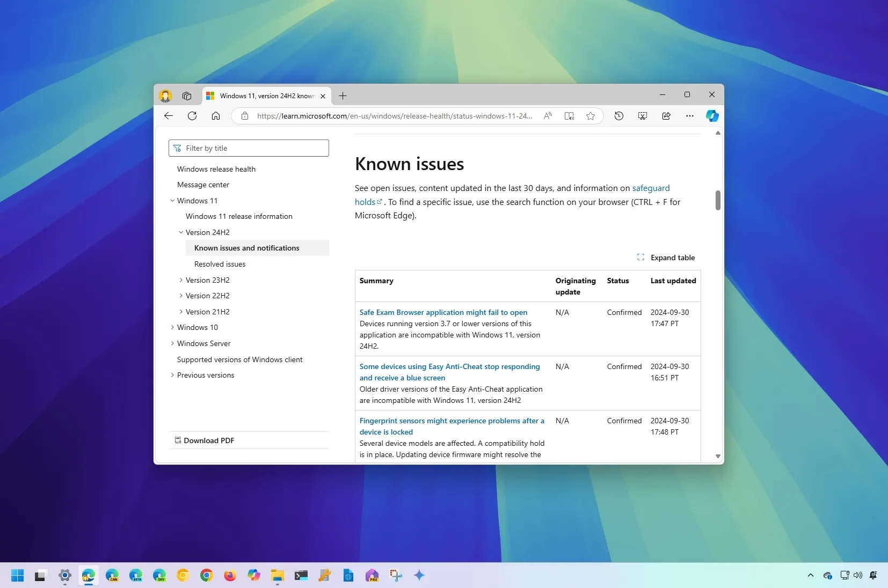888x588 pixels.
Task: Maximize the Edge window
Action: 687,94
